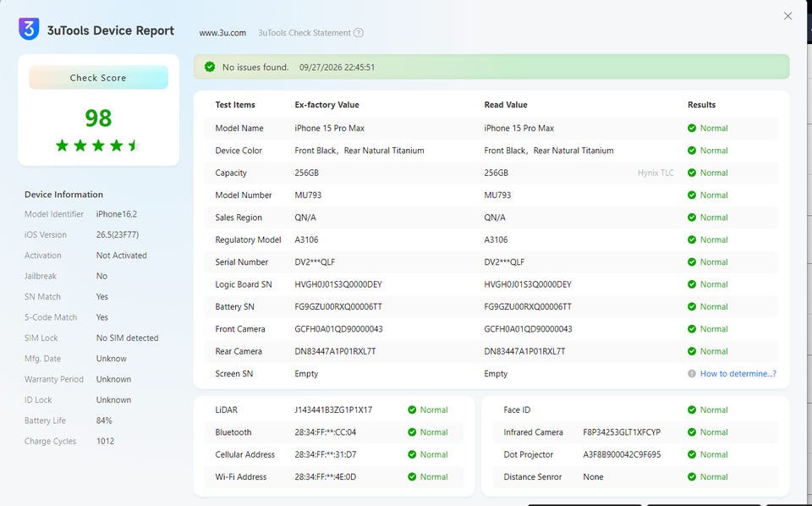The height and width of the screenshot is (506, 812).
Task: Select the No SIM detected value
Action: tap(128, 338)
